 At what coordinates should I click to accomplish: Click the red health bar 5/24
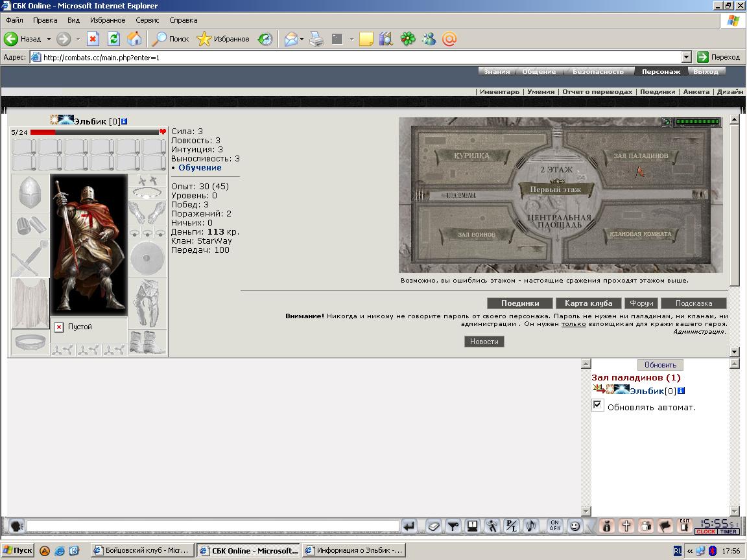tap(94, 132)
